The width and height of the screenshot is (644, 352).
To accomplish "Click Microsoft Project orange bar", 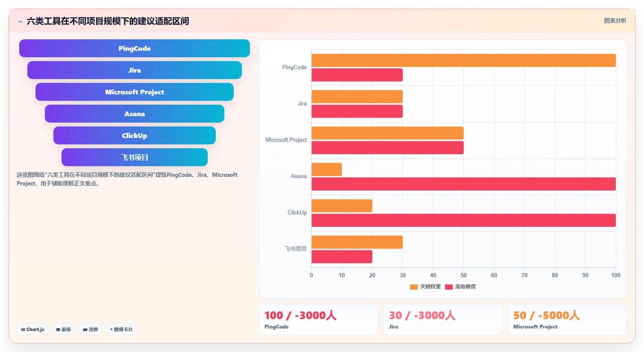I will click(388, 133).
